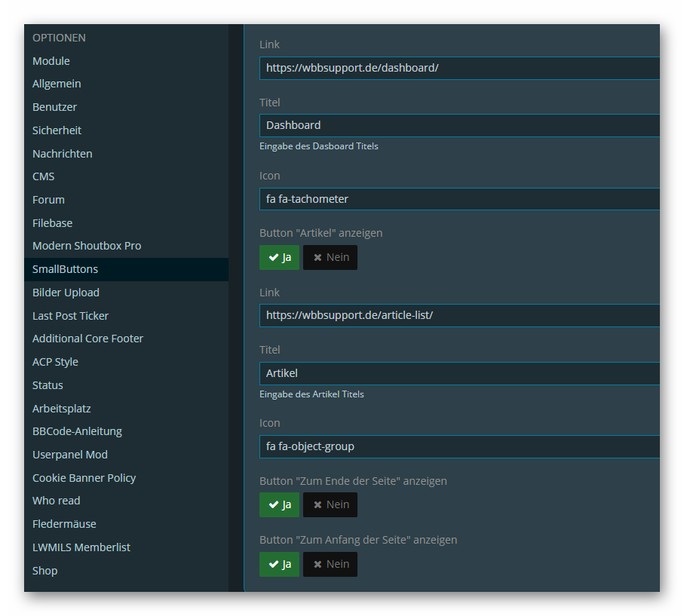Open the Allgemein options category
The width and height of the screenshot is (684, 616).
57,84
